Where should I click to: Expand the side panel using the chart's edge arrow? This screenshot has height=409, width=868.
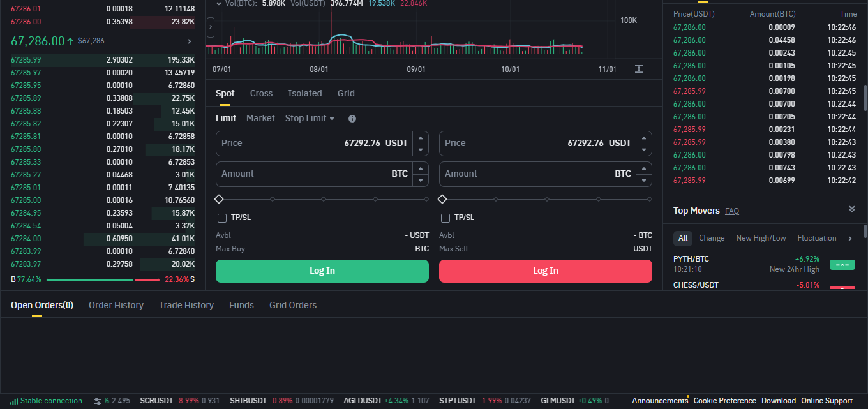(x=211, y=27)
